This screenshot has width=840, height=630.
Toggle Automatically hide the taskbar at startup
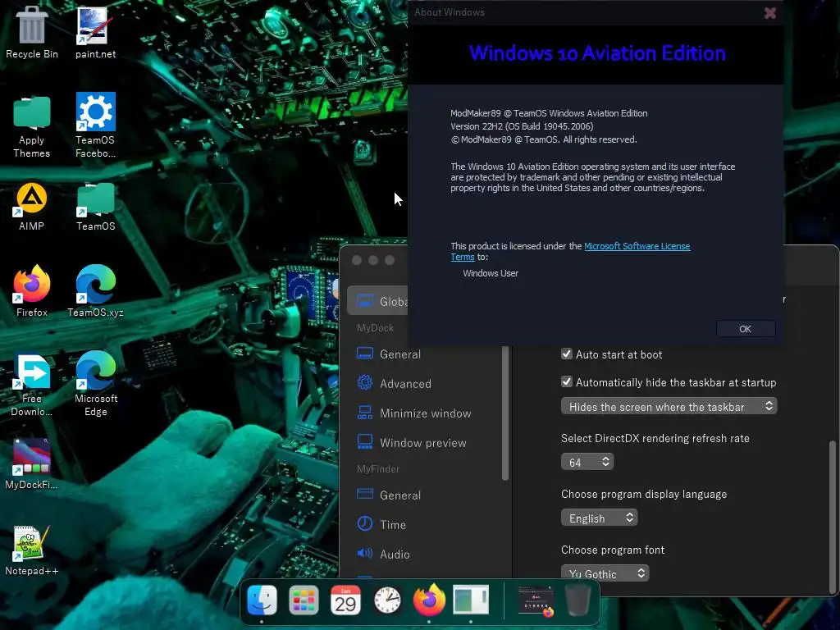(567, 381)
